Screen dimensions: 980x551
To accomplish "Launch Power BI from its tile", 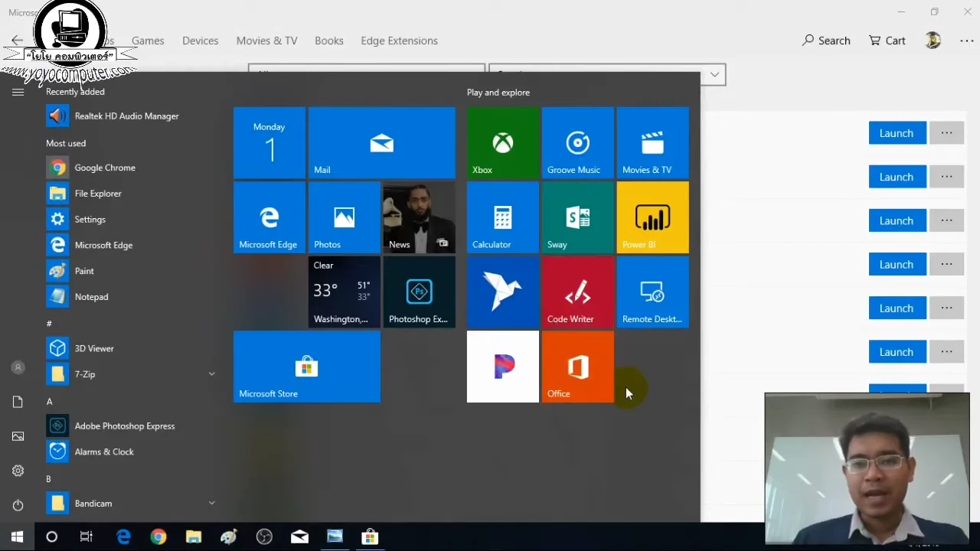I will pos(652,217).
